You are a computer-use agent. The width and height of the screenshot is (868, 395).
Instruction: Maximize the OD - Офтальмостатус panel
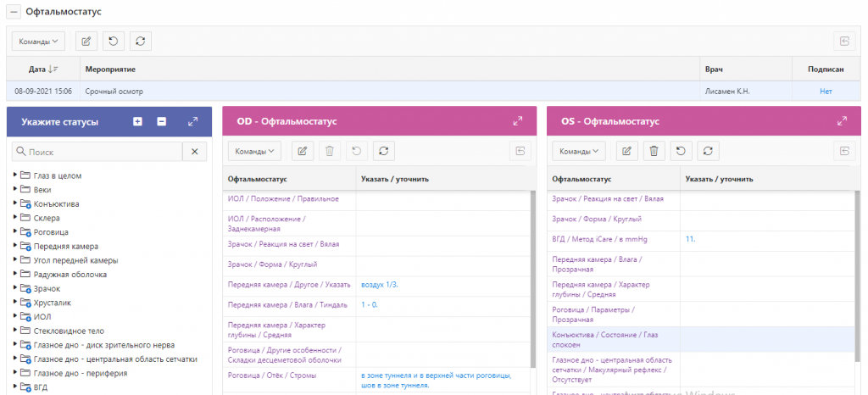click(518, 122)
